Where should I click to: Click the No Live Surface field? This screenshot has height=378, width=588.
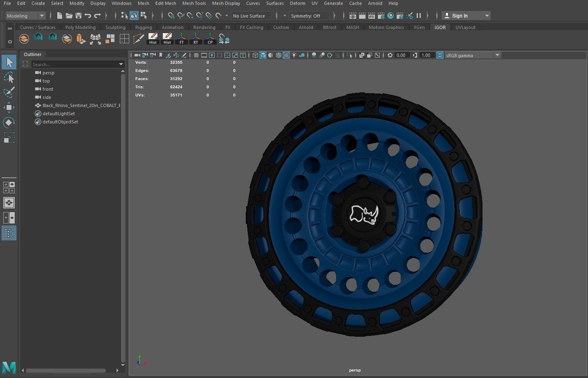(x=251, y=16)
